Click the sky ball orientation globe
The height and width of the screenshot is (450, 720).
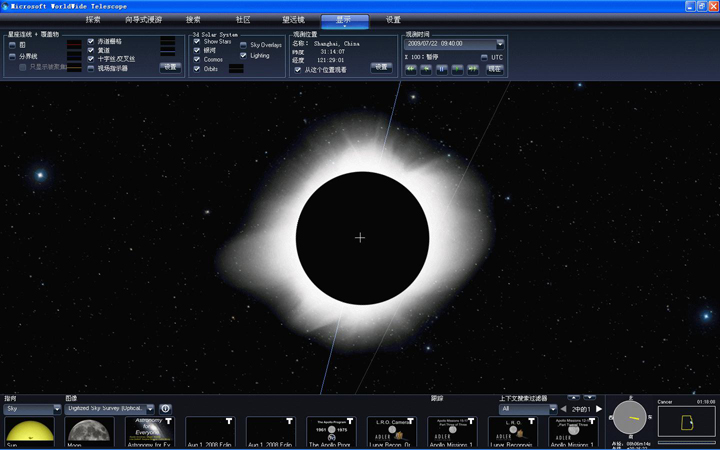pos(632,417)
